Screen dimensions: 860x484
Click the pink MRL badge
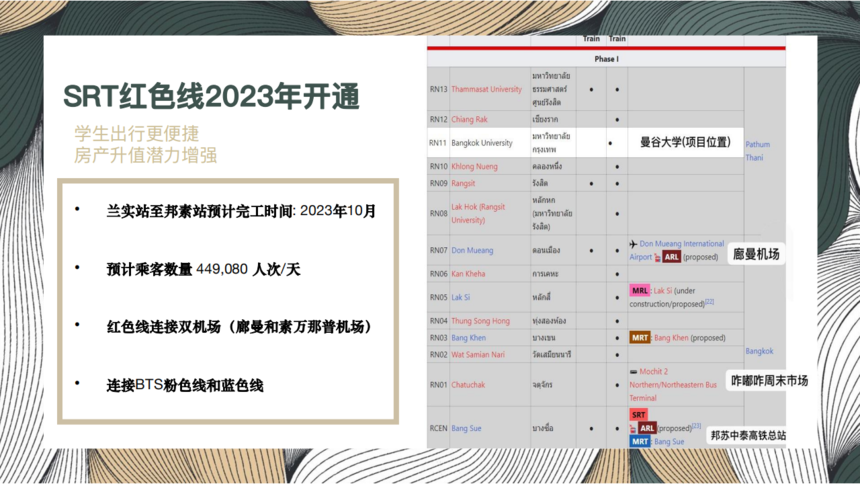(640, 291)
